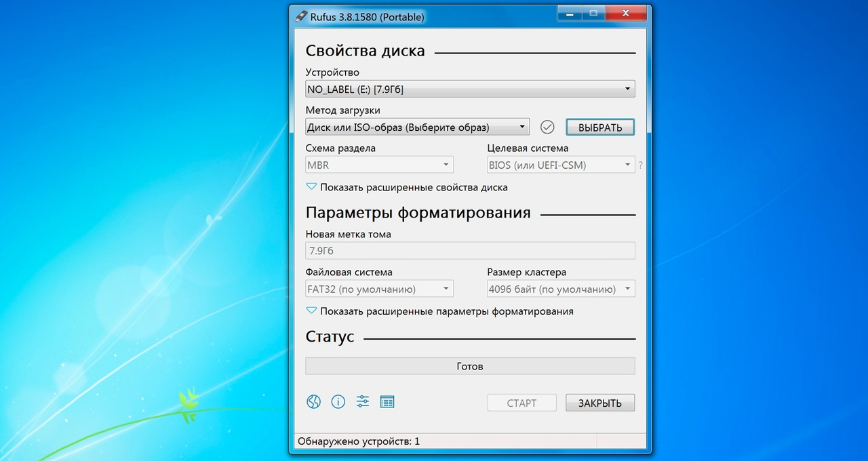Expand Показать расширенные свойства диска
This screenshot has width=868, height=461.
[x=407, y=187]
